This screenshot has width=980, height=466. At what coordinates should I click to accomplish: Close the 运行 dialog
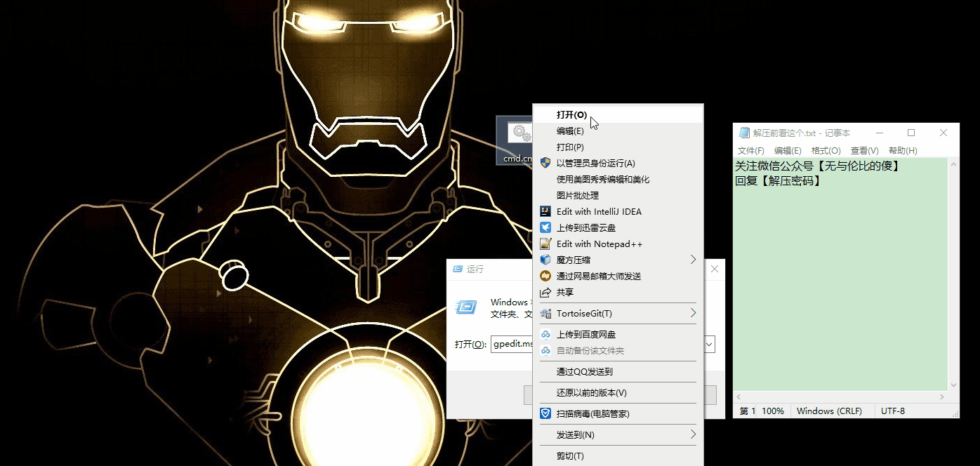(715, 269)
